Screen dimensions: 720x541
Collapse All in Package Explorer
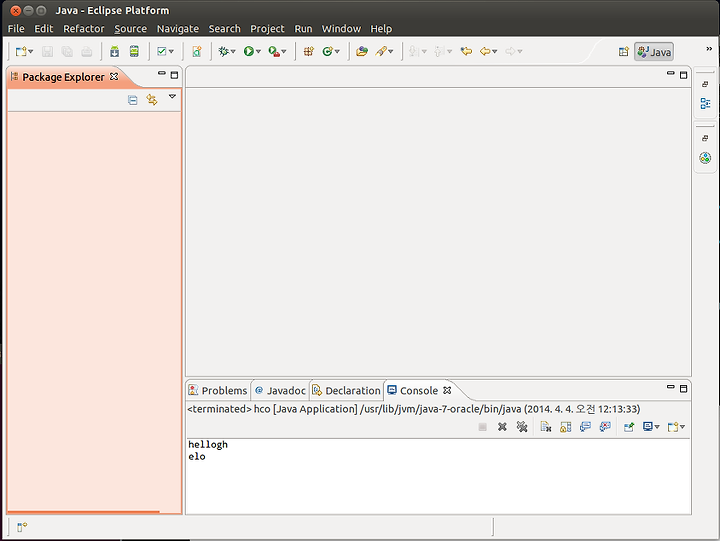coord(133,100)
